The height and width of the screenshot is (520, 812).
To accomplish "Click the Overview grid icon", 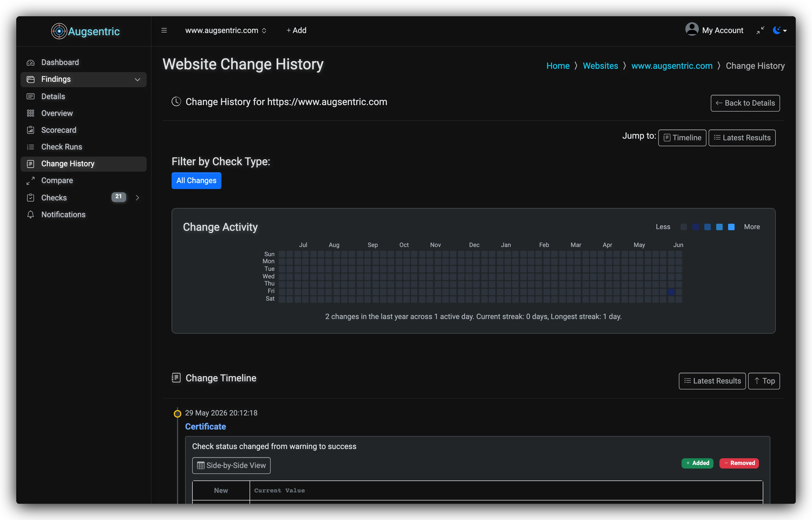I will point(31,113).
